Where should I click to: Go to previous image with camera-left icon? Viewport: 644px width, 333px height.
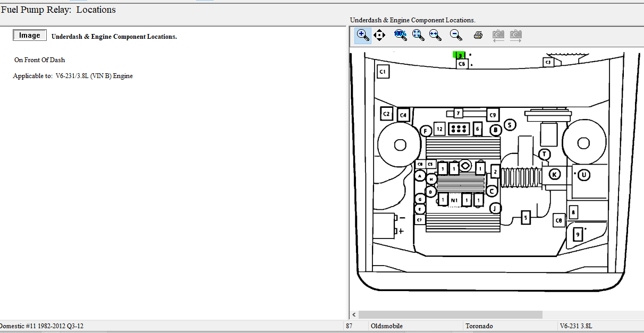click(x=498, y=36)
